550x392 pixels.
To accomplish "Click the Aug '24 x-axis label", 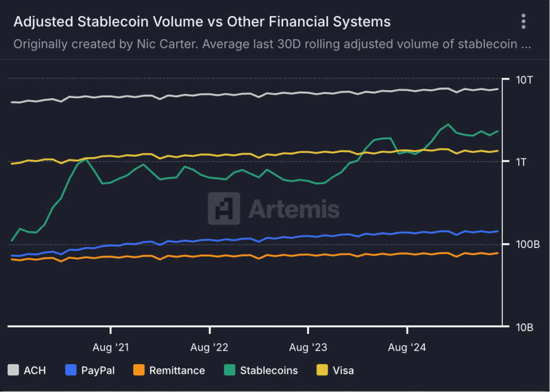I will [x=407, y=347].
